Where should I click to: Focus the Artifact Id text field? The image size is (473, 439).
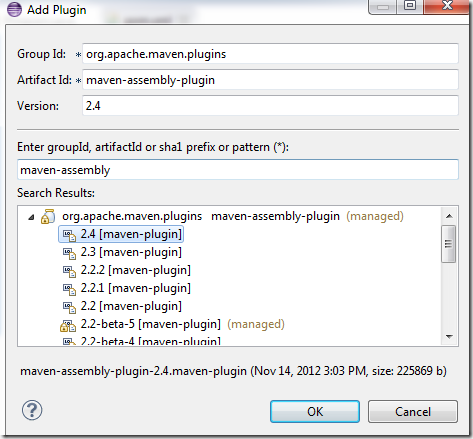point(270,80)
